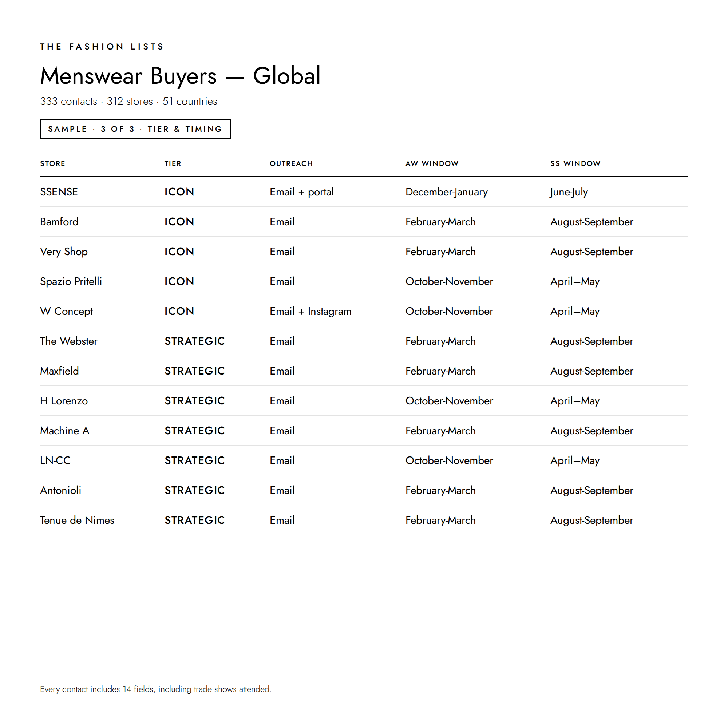
Task: Click the OUTREACH column header
Action: pos(291,163)
